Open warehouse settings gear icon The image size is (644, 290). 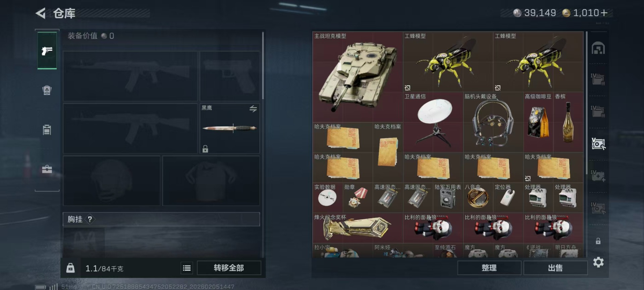(598, 262)
